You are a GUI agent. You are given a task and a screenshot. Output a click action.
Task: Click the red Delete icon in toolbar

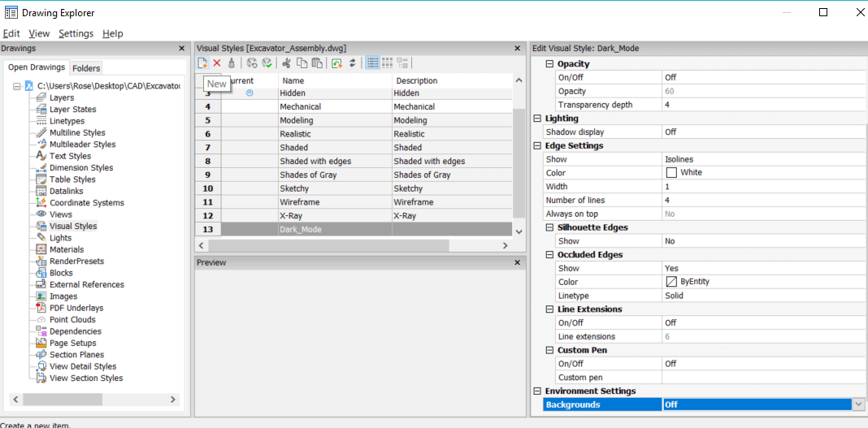pos(217,63)
